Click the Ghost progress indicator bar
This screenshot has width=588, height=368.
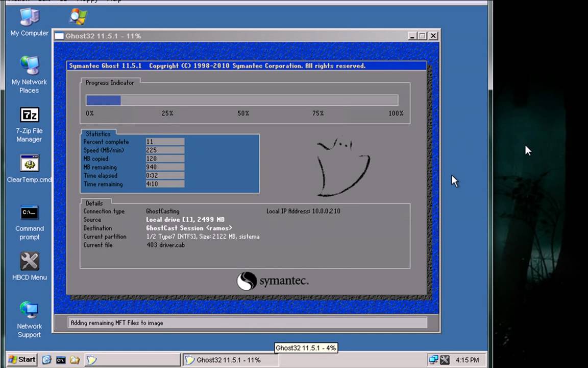point(242,100)
